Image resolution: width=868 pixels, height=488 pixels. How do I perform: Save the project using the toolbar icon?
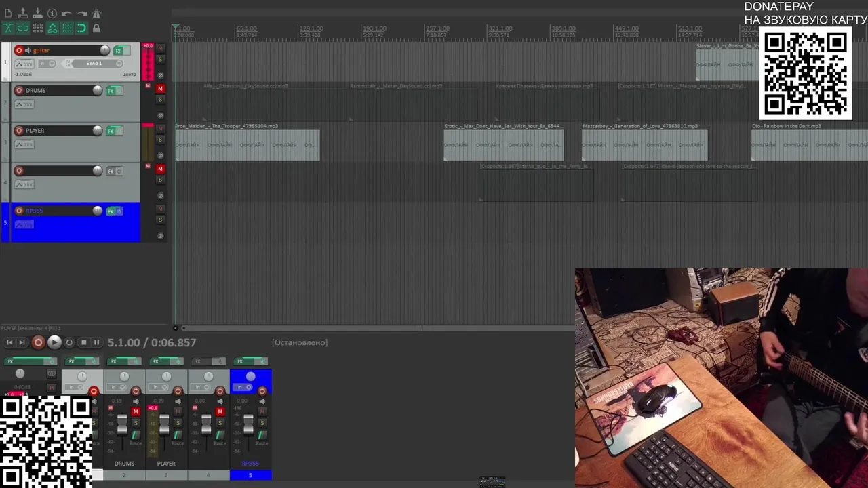click(37, 14)
